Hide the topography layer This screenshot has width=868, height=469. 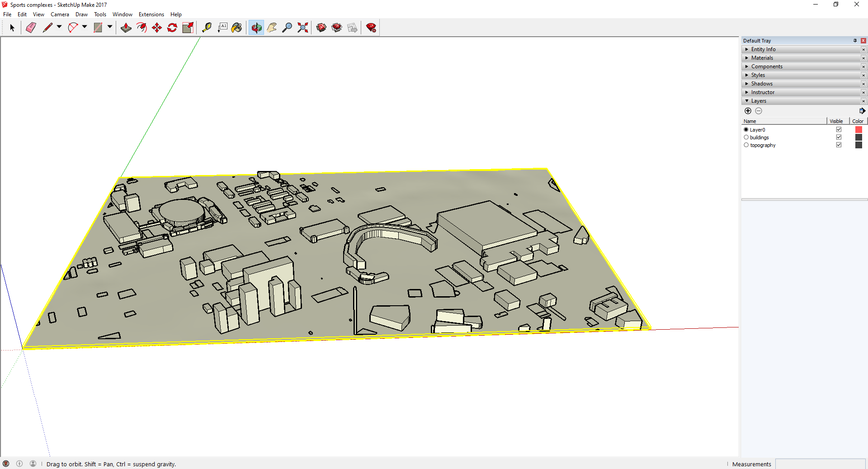click(839, 145)
